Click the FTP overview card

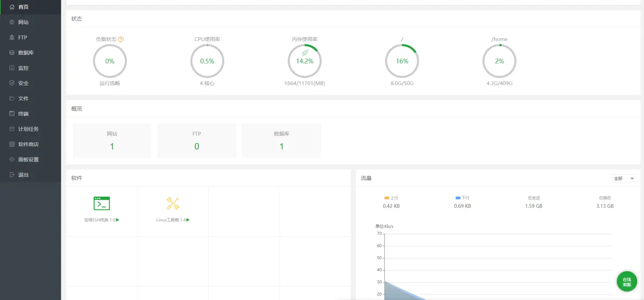click(197, 141)
